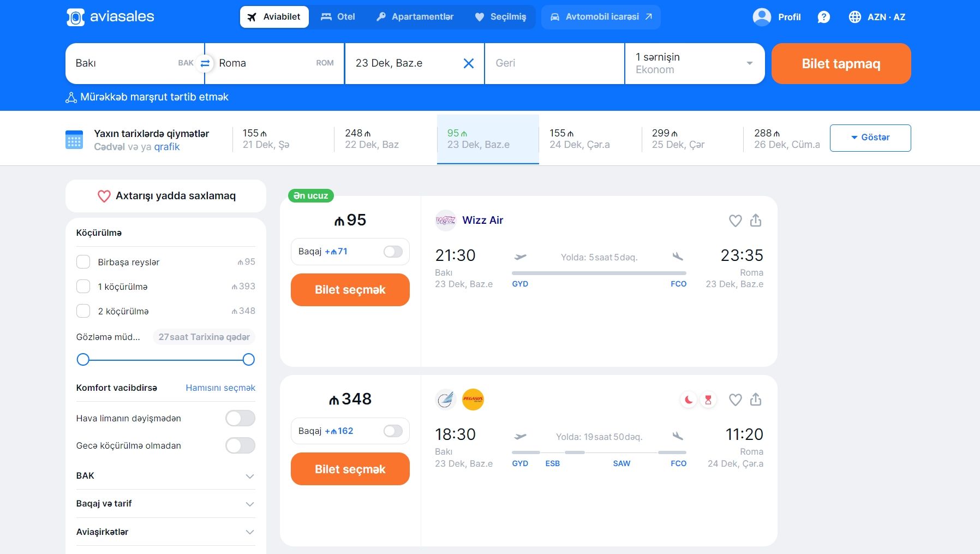
Task: Check the 2 köçürülmə filter
Action: point(83,311)
